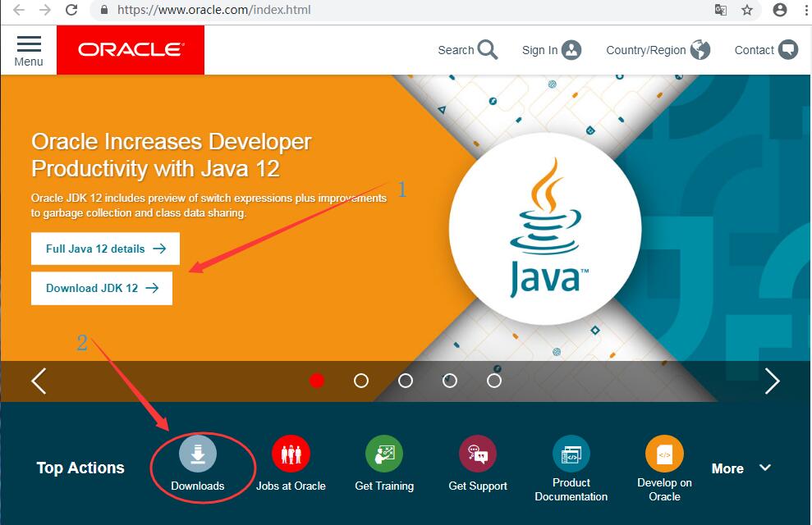Viewport: 812px width, 525px height.
Task: Open the Get Support link text
Action: tap(478, 486)
